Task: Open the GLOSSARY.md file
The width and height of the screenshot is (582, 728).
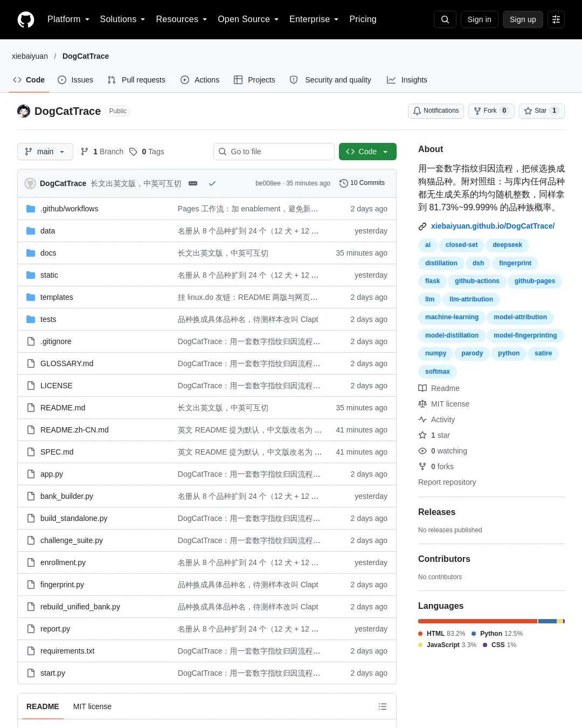Action: 67,363
